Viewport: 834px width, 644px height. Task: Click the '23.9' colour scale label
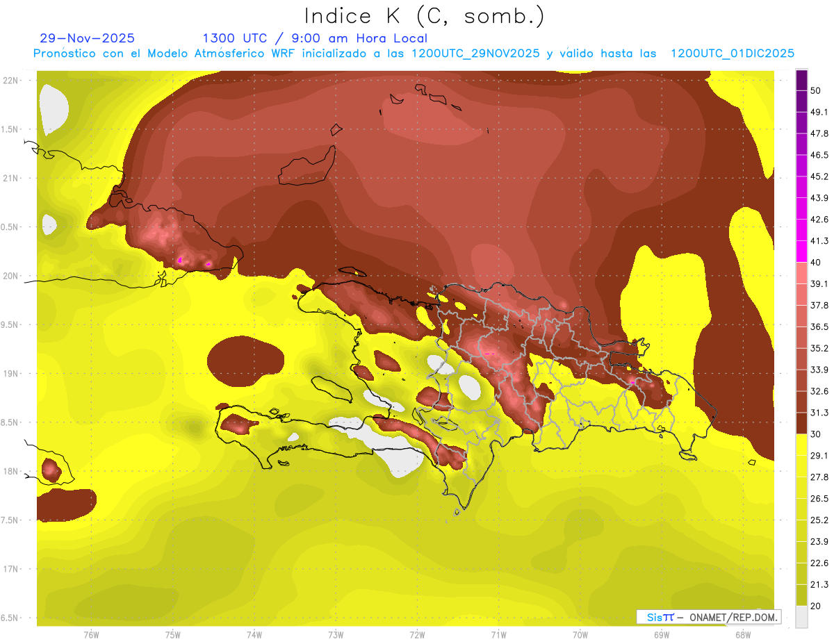click(819, 541)
